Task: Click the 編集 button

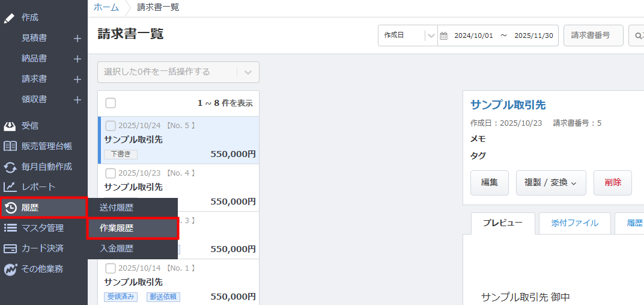Action: point(489,183)
